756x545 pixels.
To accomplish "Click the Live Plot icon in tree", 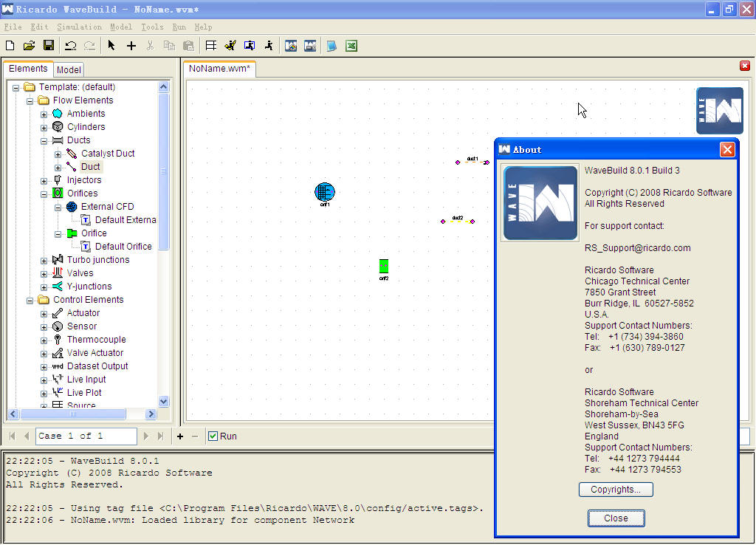I will [x=58, y=393].
